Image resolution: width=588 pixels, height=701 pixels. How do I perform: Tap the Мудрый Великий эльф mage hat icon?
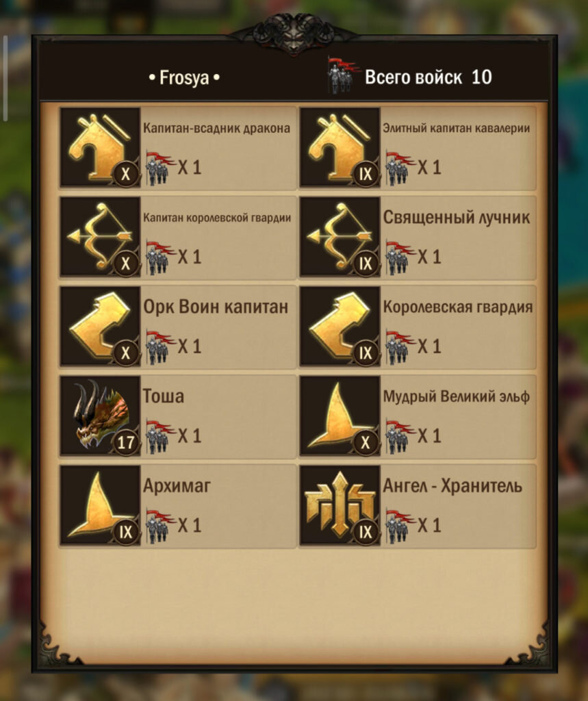(x=340, y=415)
